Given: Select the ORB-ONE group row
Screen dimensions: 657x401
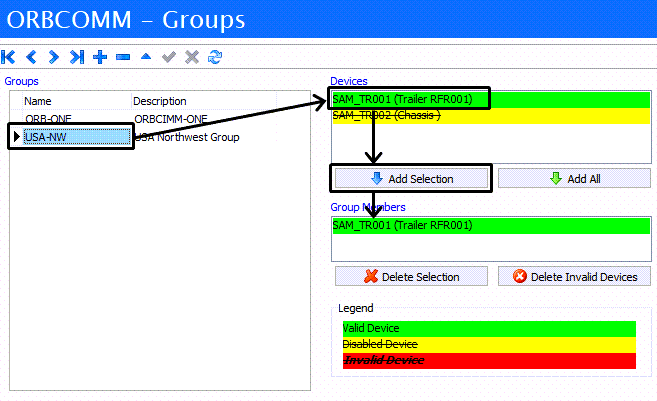Looking at the screenshot, I should click(x=143, y=119).
